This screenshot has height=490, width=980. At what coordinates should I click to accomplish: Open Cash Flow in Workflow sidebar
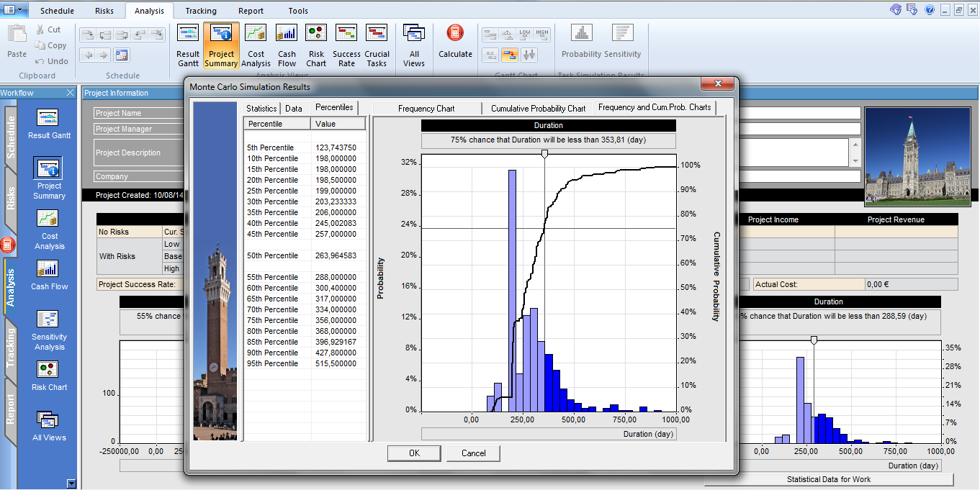click(49, 275)
